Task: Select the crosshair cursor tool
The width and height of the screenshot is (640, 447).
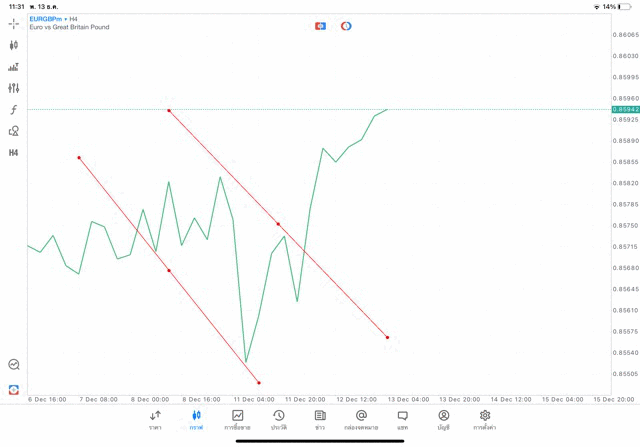Action: 14,24
